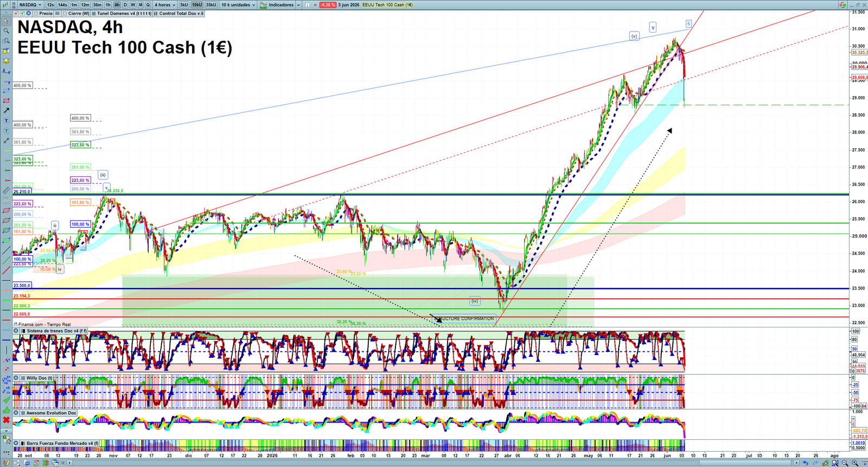
Task: Click the horizontal scrollbar at chart bottom
Action: [x=434, y=463]
